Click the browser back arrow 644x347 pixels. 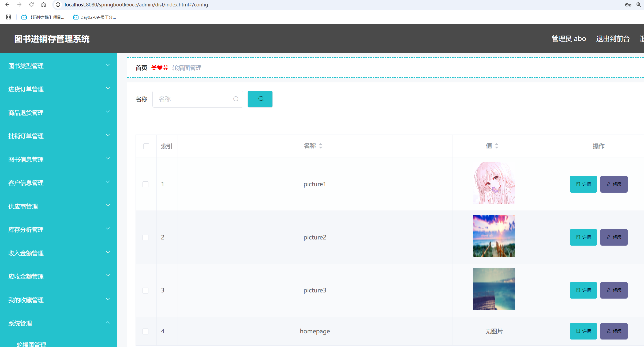(x=8, y=5)
